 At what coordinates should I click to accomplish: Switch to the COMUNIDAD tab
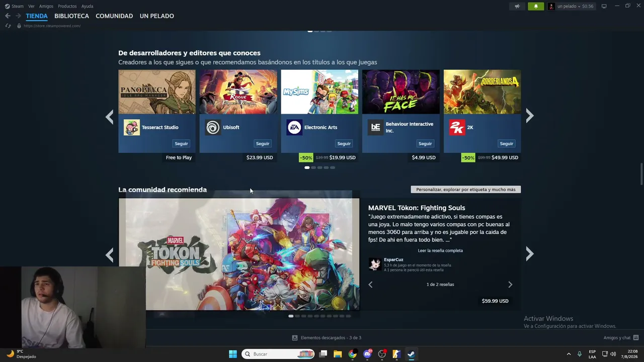click(114, 16)
